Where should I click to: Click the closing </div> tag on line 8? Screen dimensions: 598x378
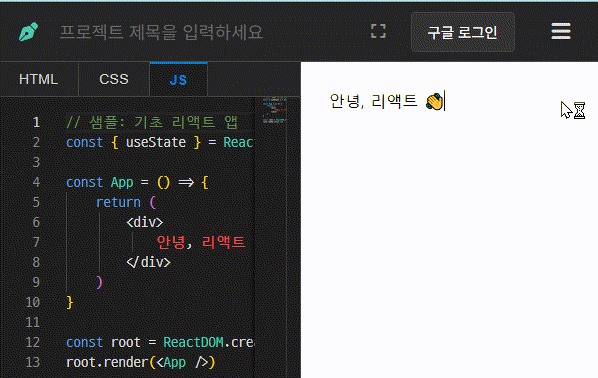click(x=148, y=262)
